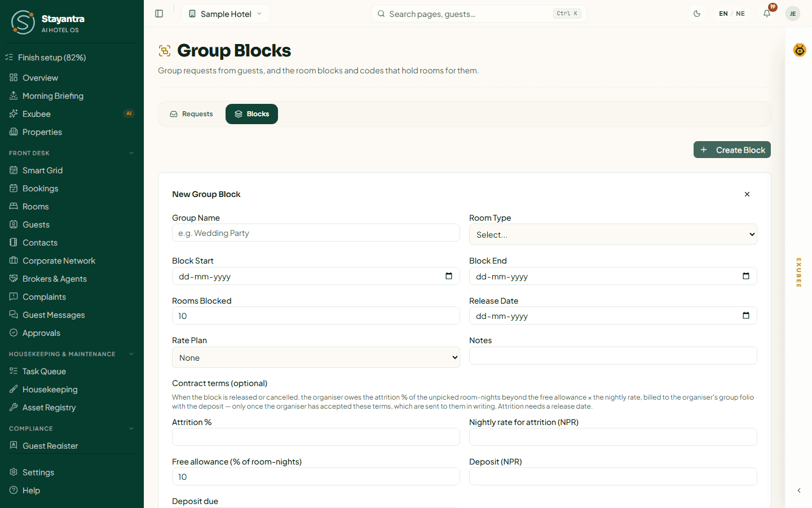The image size is (812, 508).
Task: Open Housekeeping page
Action: [x=72, y=389]
